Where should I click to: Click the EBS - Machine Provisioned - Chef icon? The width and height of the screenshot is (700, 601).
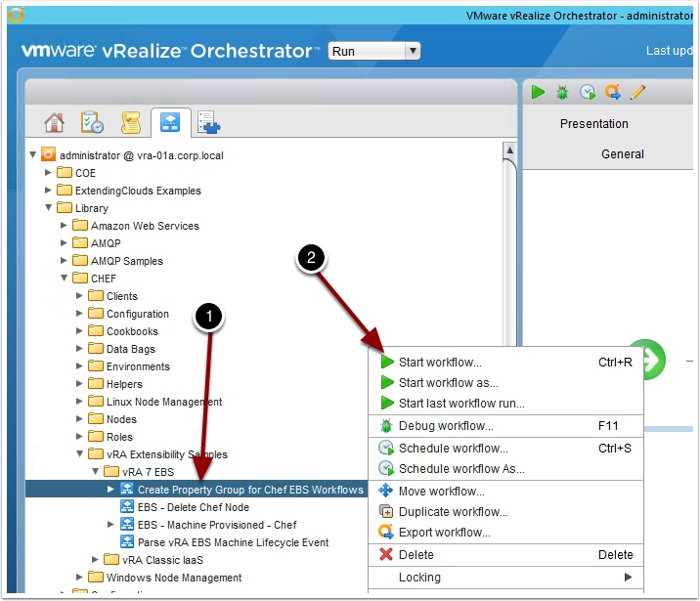(127, 524)
